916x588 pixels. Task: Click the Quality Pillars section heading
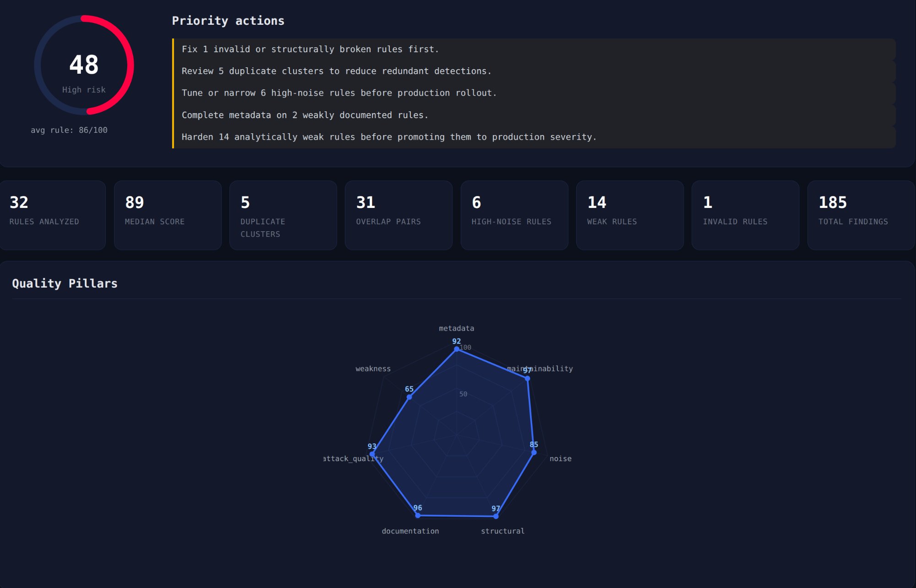pyautogui.click(x=65, y=283)
